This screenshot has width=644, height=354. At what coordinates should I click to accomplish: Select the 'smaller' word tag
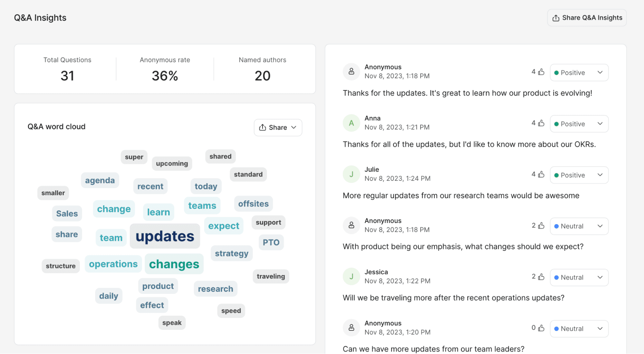53,193
